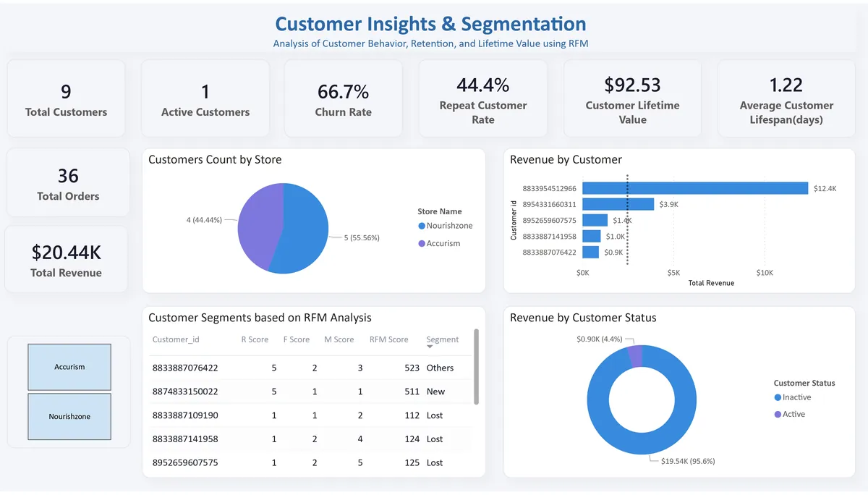Click the bar for customer 8952659607575
868x495 pixels.
(x=595, y=220)
